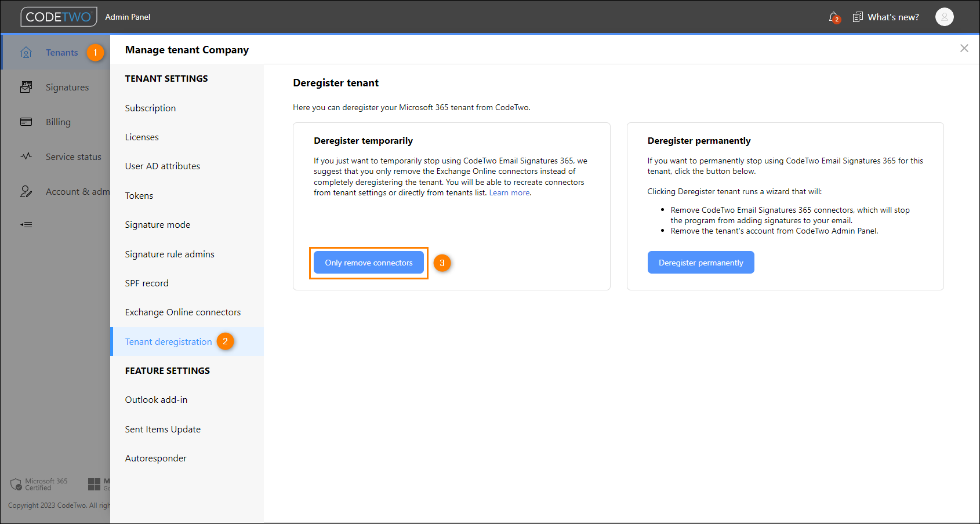Collapse the sidebar menu icon

pyautogui.click(x=26, y=224)
